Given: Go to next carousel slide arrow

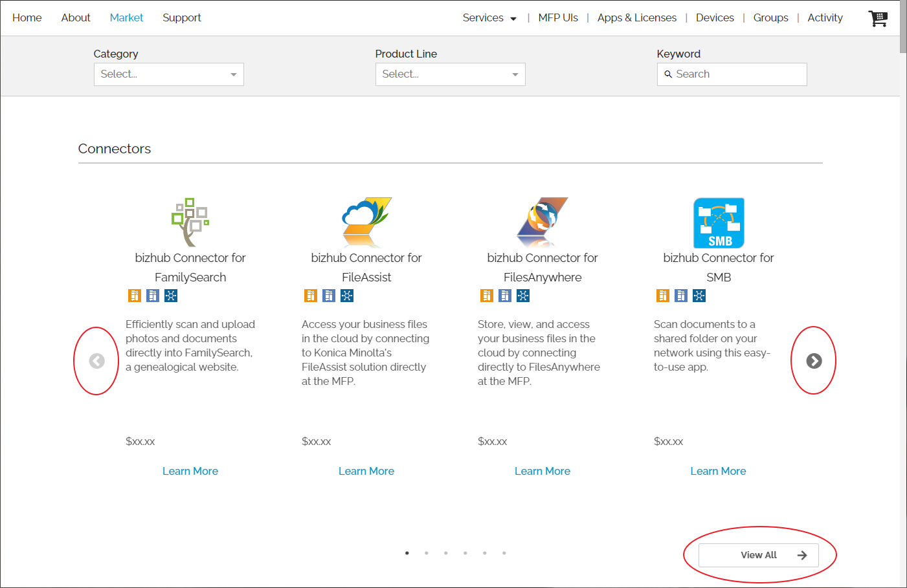Looking at the screenshot, I should (814, 361).
